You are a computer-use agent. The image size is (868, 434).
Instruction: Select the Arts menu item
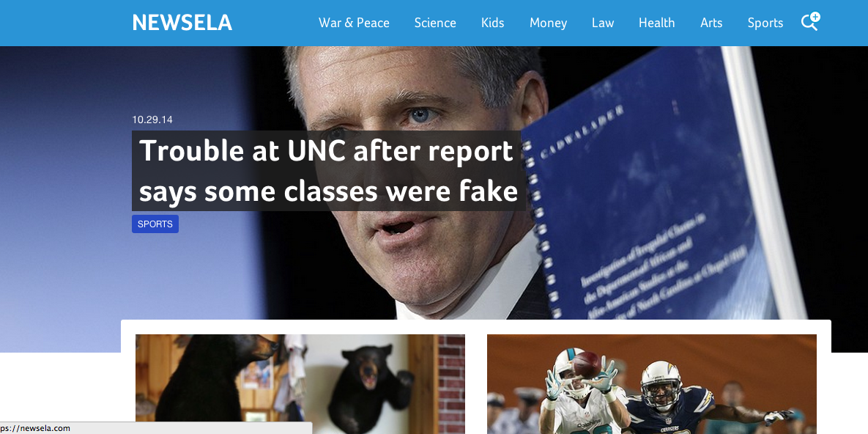[711, 23]
